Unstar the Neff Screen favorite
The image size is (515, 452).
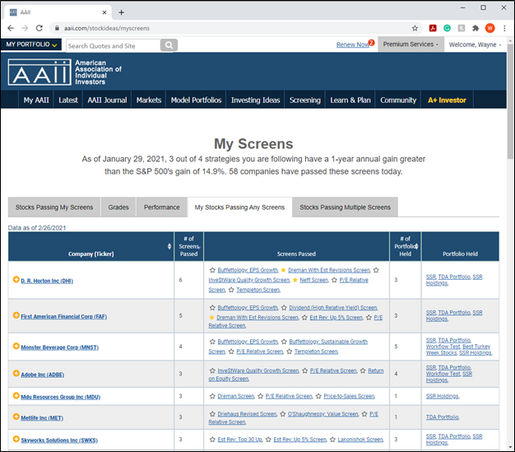tap(295, 280)
